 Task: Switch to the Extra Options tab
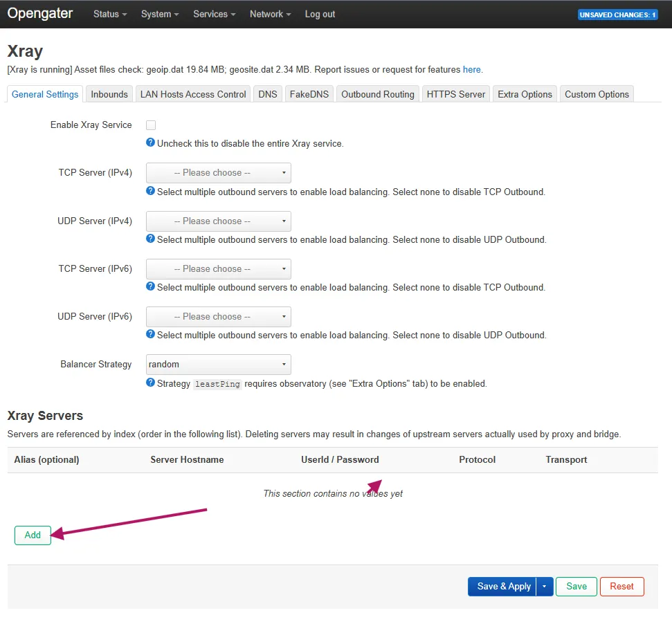click(525, 94)
